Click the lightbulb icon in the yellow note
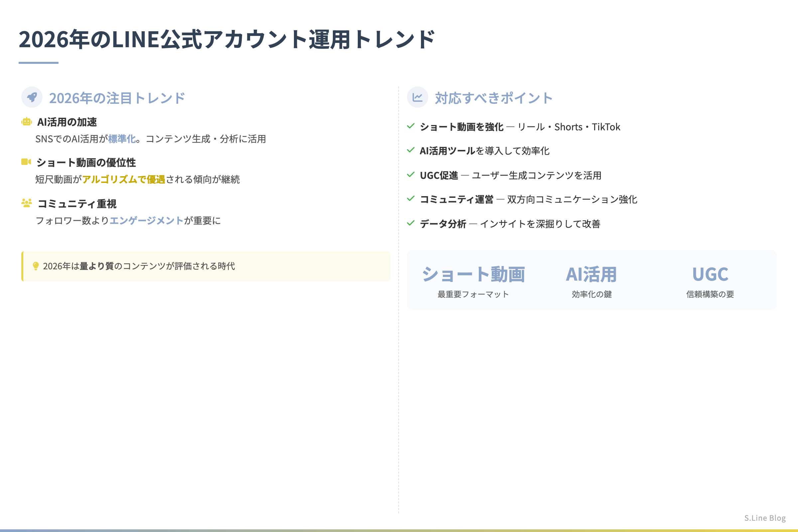 tap(36, 266)
